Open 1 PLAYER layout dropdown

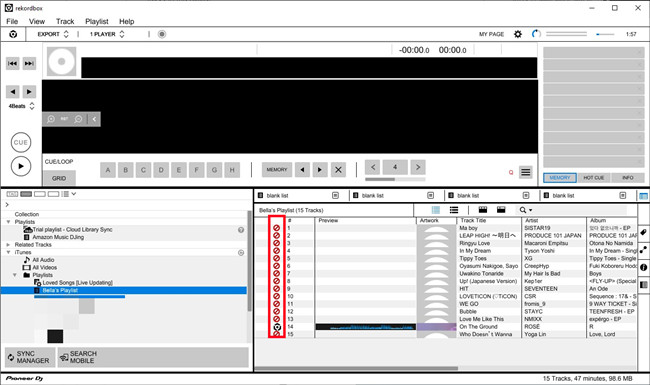tap(107, 34)
